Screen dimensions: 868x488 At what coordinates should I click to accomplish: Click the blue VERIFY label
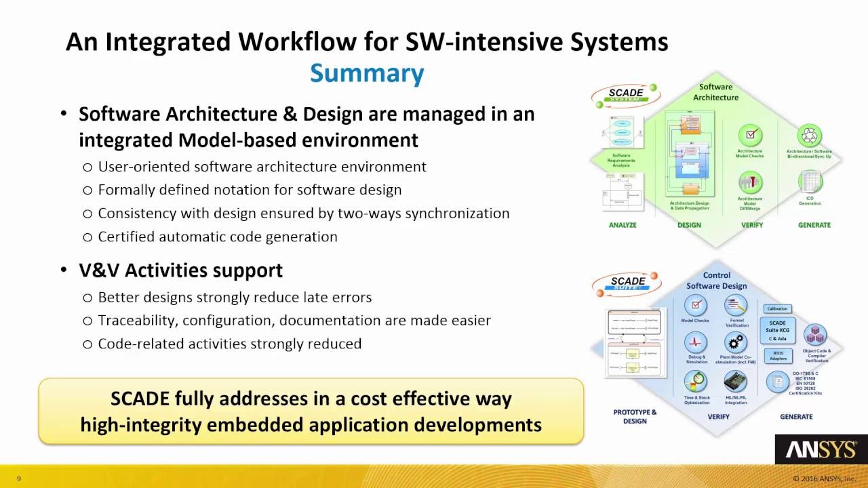pos(719,417)
